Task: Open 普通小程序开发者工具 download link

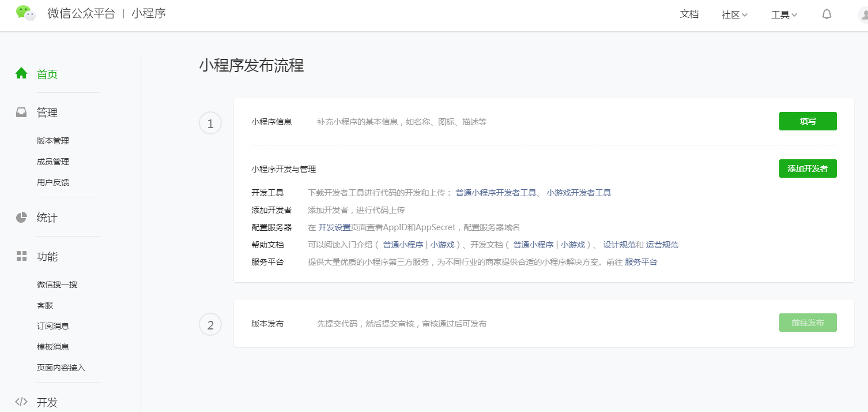Action: pyautogui.click(x=496, y=193)
